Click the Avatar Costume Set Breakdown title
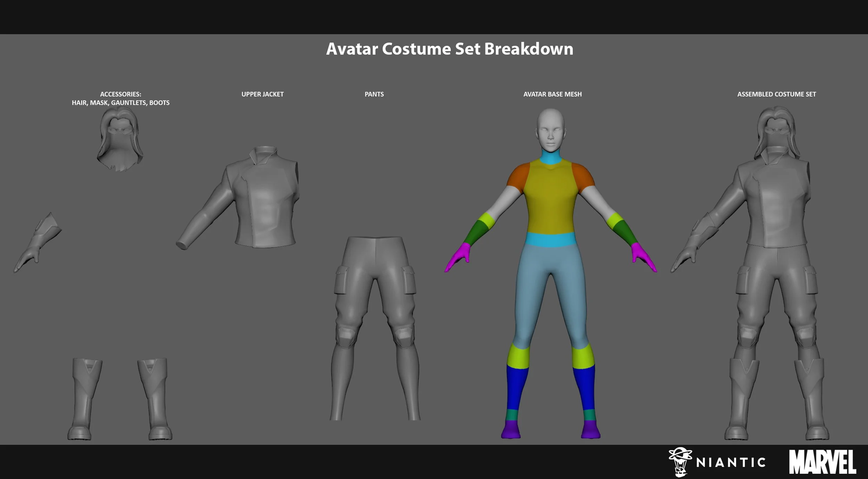This screenshot has width=868, height=479. [x=449, y=49]
